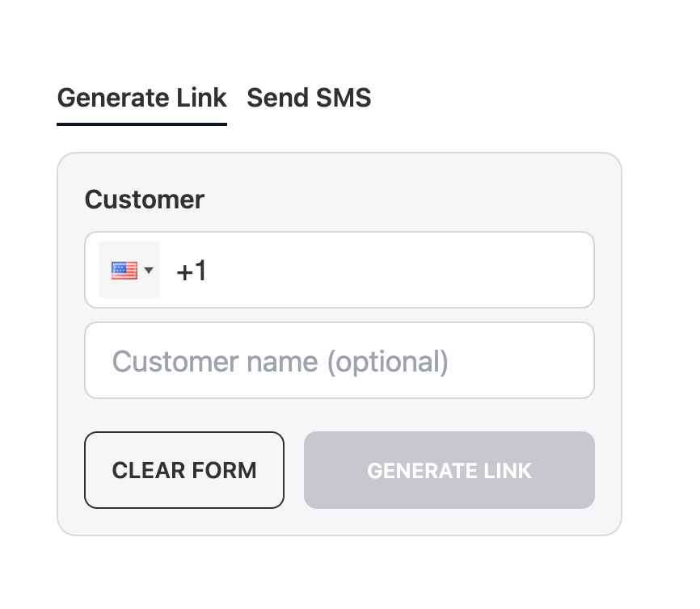This screenshot has height=609, width=700.
Task: Open the country code dropdown arrow
Action: tap(149, 270)
